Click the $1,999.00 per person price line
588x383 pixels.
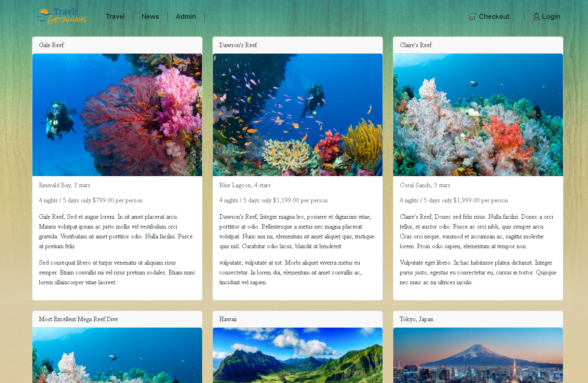click(454, 200)
